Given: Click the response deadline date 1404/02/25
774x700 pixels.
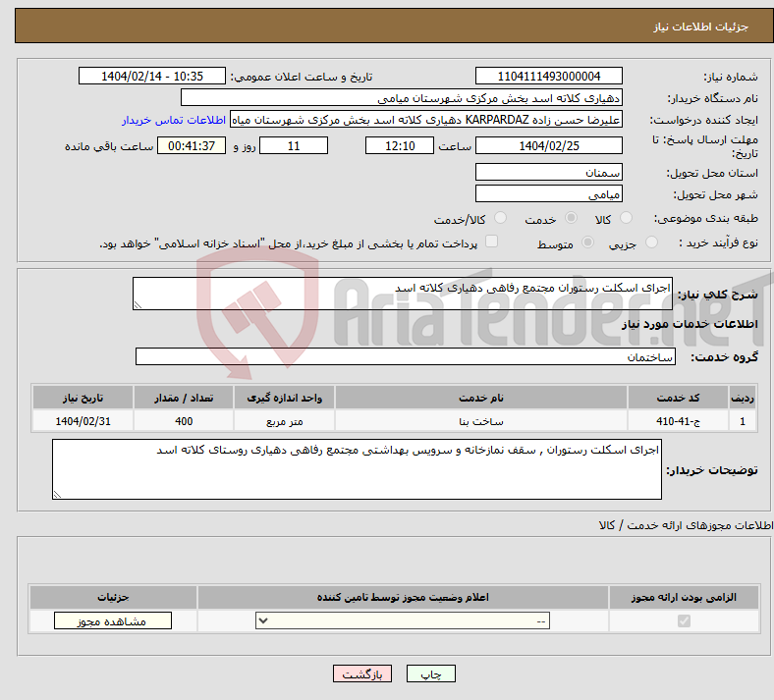Looking at the screenshot, I should point(548,145).
